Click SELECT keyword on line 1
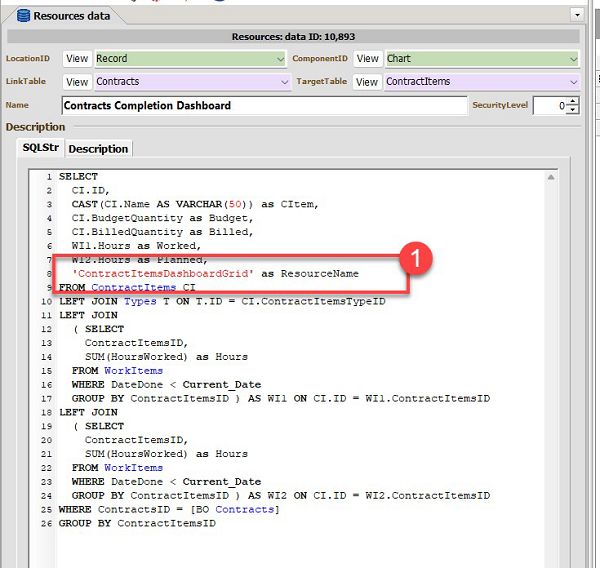The width and height of the screenshot is (600, 568). [x=78, y=176]
